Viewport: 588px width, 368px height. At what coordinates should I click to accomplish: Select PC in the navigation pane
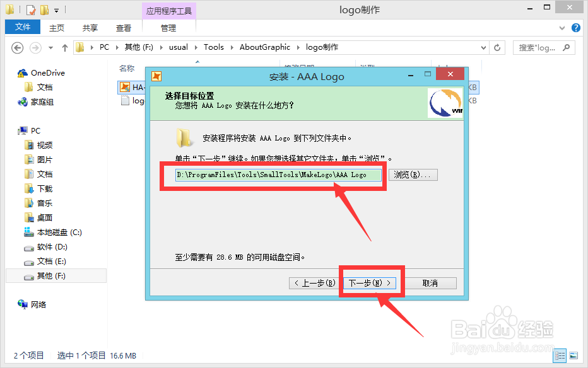coord(35,130)
